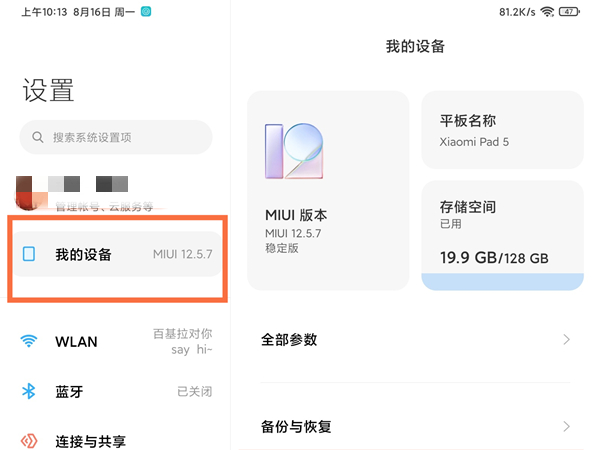Open the WLAN settings entry
This screenshot has width=600, height=450.
tap(116, 341)
